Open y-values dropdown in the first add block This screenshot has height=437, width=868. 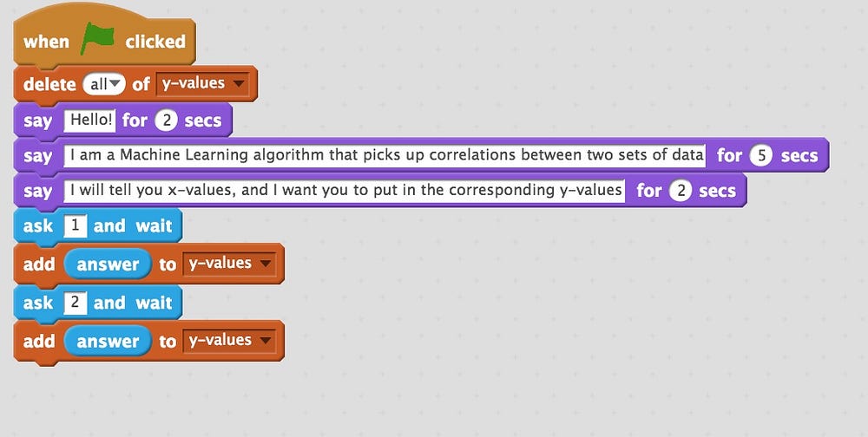229,264
